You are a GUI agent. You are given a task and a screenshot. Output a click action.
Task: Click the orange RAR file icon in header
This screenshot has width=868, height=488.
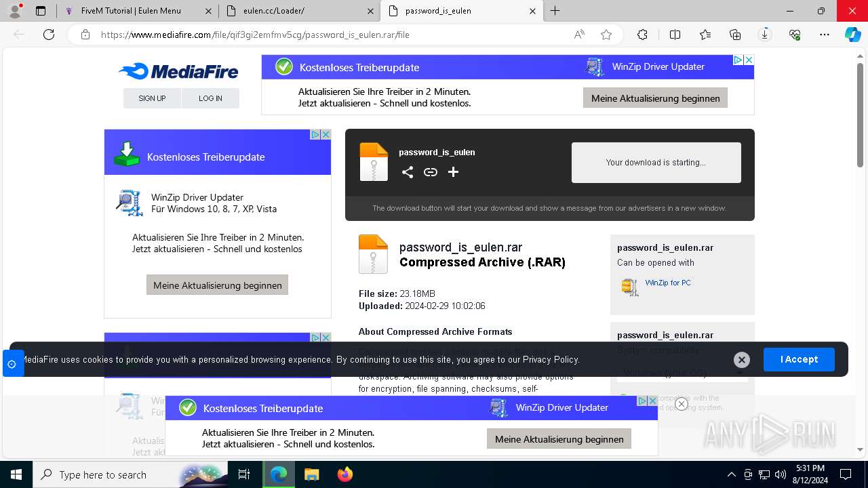(x=374, y=162)
